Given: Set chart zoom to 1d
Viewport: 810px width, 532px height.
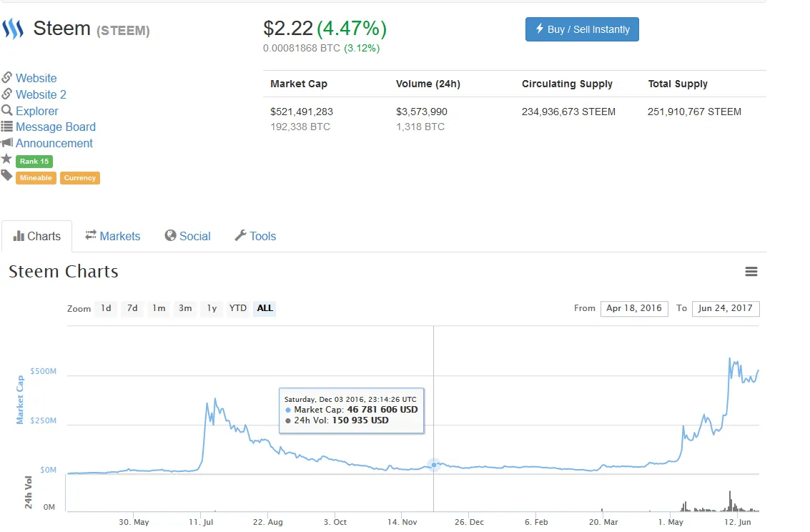Looking at the screenshot, I should coord(106,308).
